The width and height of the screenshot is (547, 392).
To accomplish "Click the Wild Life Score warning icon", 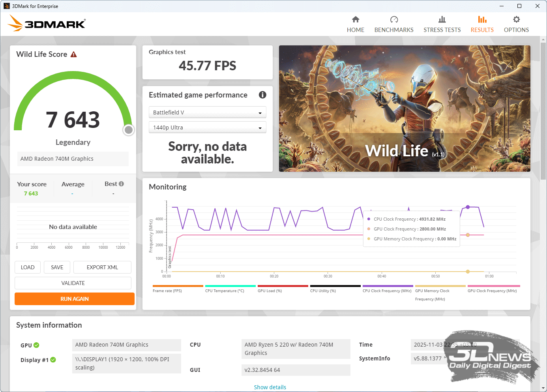I will pyautogui.click(x=74, y=54).
